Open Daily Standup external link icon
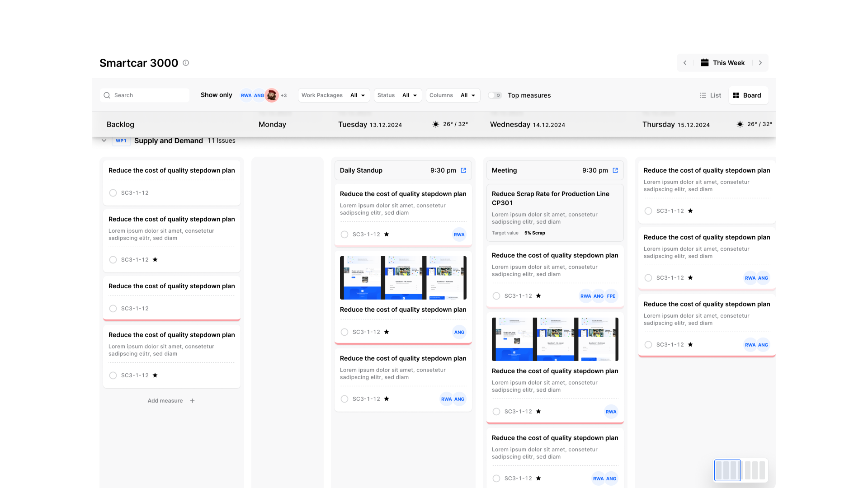868x488 pixels. point(463,170)
